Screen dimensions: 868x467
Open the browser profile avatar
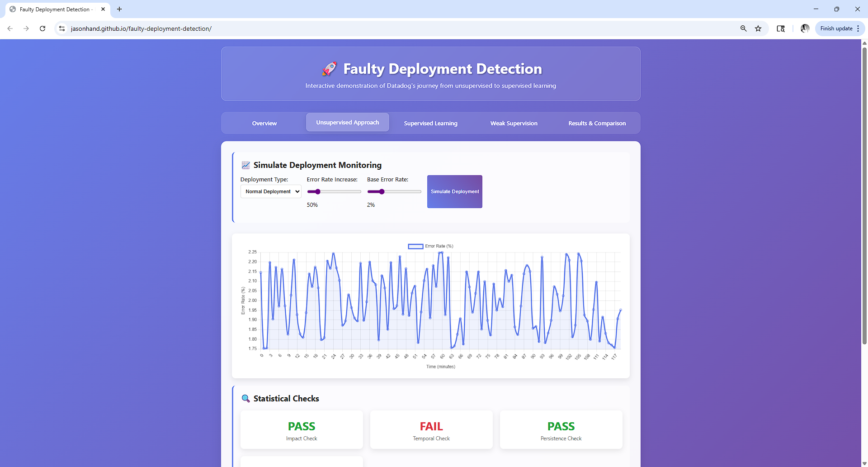tap(805, 29)
